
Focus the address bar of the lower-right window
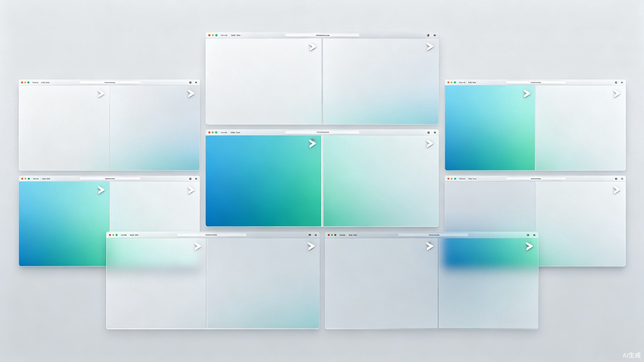[536, 179]
